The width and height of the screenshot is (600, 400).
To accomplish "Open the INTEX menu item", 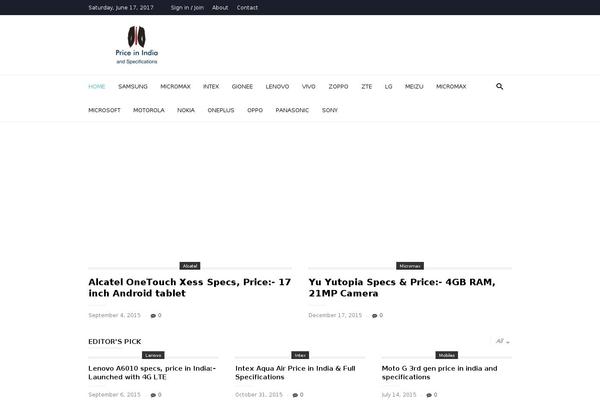I will (211, 87).
